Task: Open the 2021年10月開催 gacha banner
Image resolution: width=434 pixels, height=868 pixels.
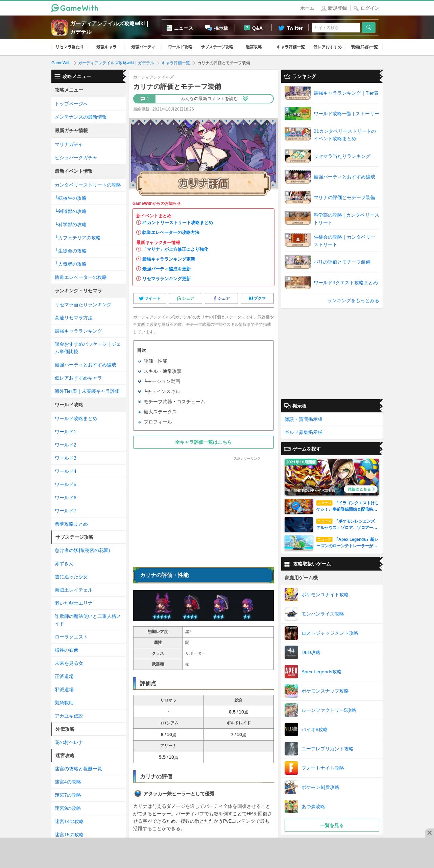Action: click(x=332, y=477)
